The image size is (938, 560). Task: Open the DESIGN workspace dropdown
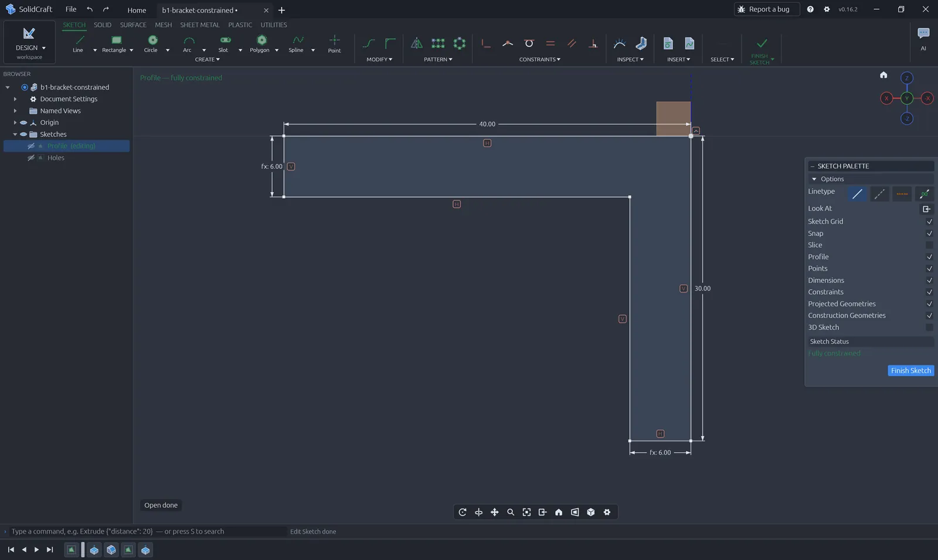[29, 42]
